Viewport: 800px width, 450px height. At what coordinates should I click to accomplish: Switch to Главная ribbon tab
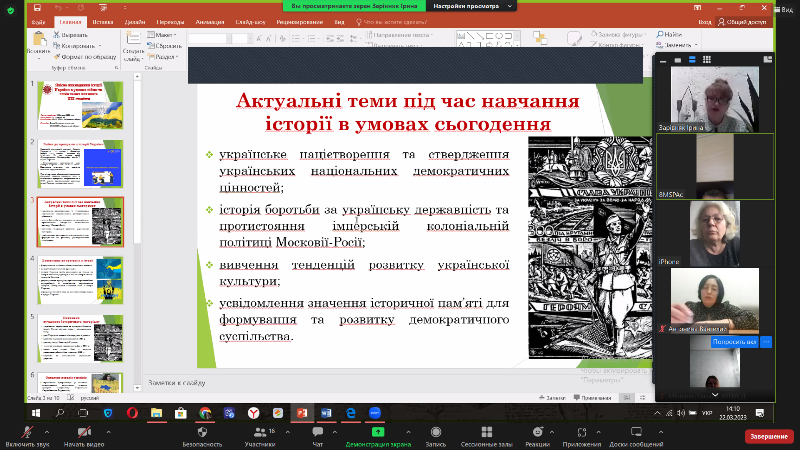70,22
